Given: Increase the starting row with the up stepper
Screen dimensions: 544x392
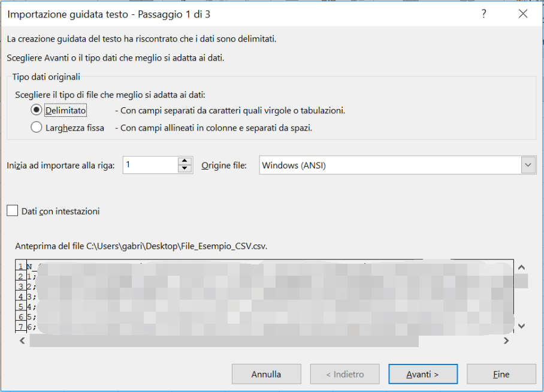Looking at the screenshot, I should pos(183,161).
